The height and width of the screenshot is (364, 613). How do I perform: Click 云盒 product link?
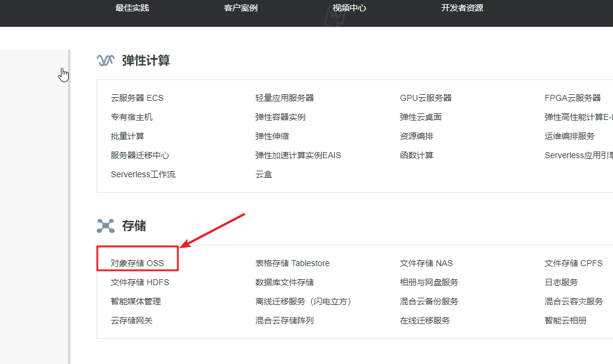[x=264, y=175]
